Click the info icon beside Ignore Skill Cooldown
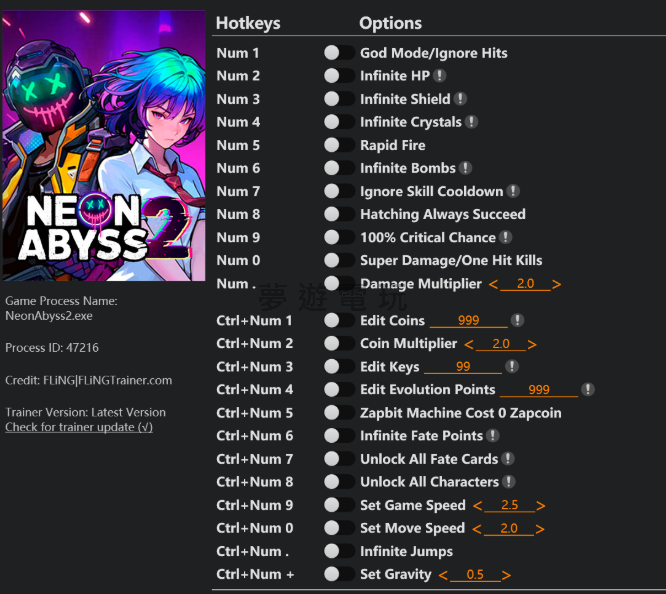 click(x=513, y=191)
